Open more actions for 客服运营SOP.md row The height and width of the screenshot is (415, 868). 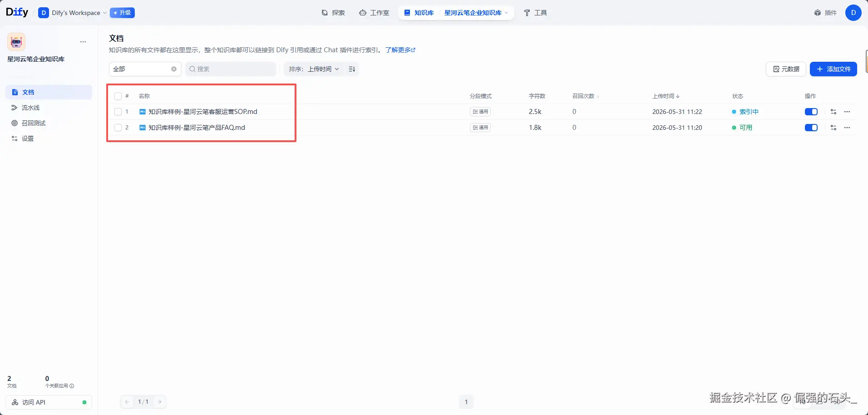tap(847, 112)
